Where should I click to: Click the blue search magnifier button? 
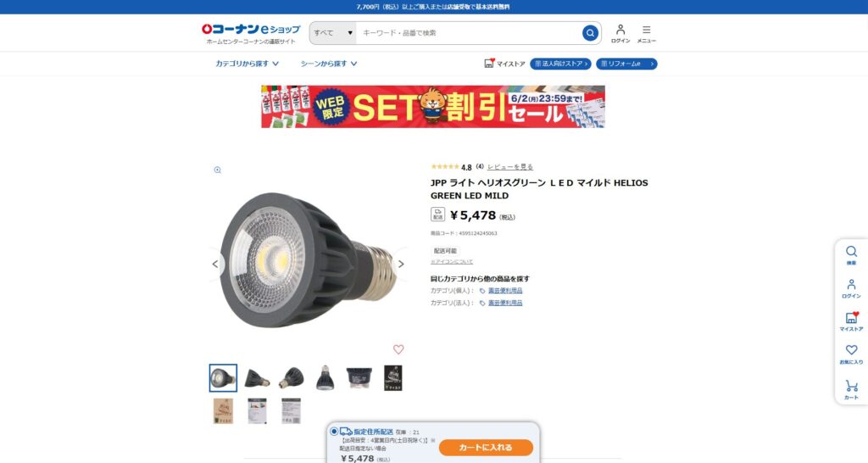pos(590,33)
